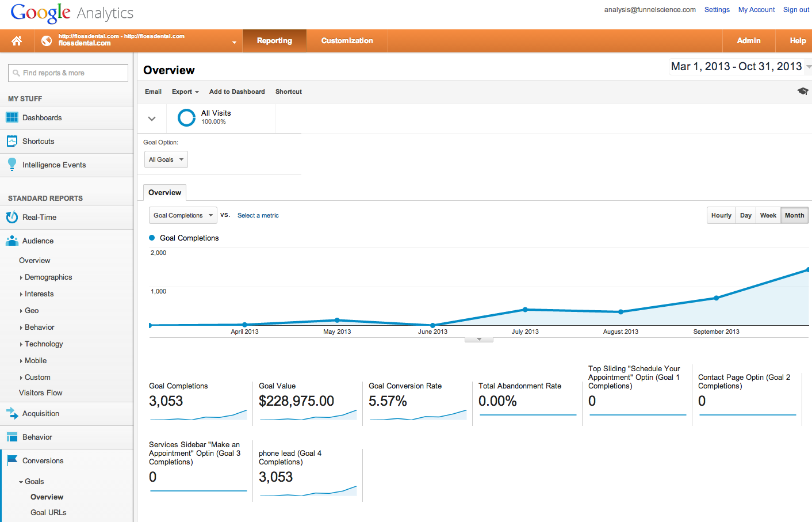Click the Home icon in orange bar

coord(17,41)
